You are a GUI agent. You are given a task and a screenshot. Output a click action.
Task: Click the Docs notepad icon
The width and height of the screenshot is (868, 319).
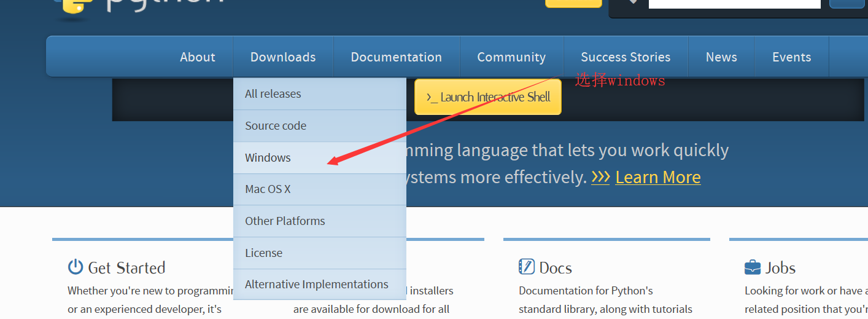tap(527, 267)
